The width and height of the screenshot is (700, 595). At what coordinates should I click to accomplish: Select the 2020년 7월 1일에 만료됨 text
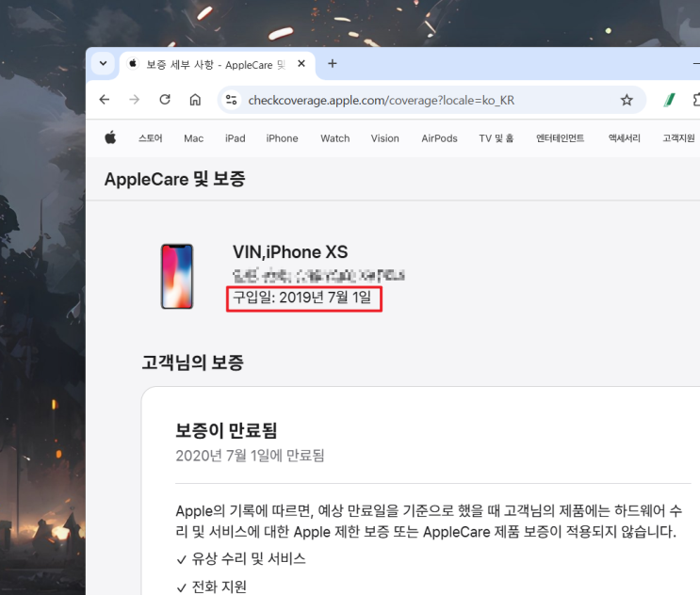tap(250, 456)
